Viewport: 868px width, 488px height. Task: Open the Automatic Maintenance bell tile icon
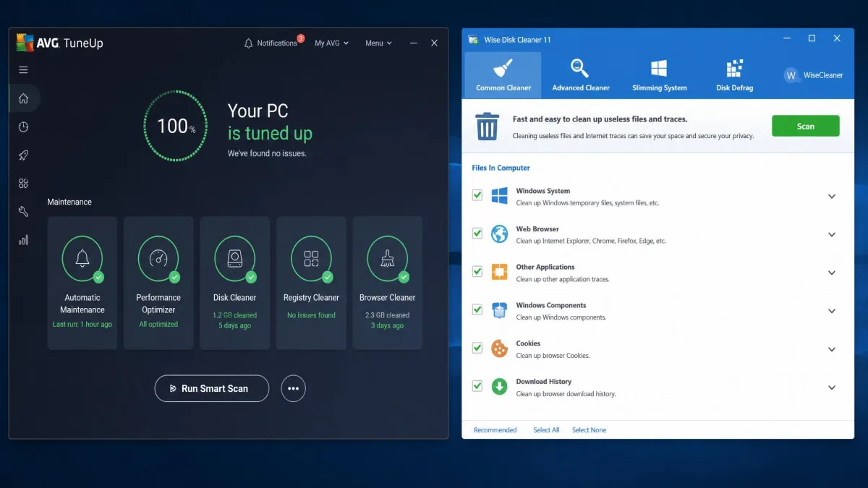coord(82,258)
